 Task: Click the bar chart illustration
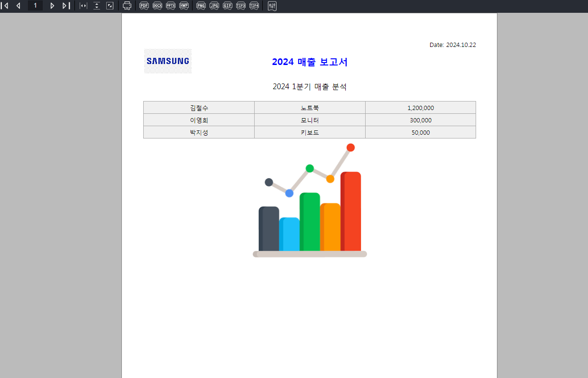pyautogui.click(x=310, y=200)
